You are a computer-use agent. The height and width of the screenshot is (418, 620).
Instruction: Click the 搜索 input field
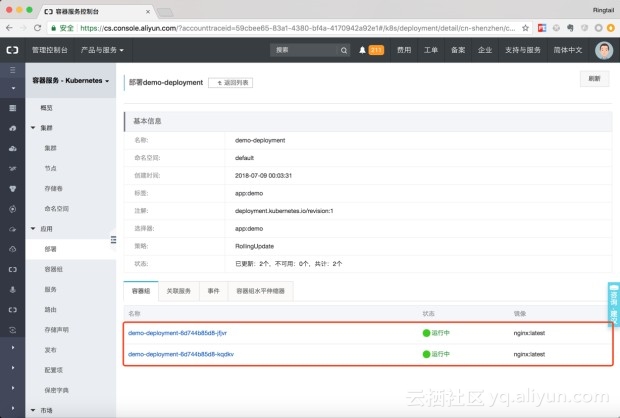click(x=304, y=50)
